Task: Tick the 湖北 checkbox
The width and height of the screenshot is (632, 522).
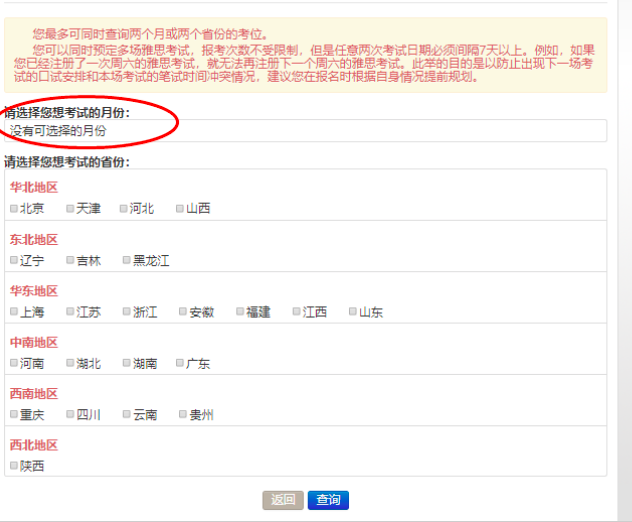Action: (x=71, y=364)
